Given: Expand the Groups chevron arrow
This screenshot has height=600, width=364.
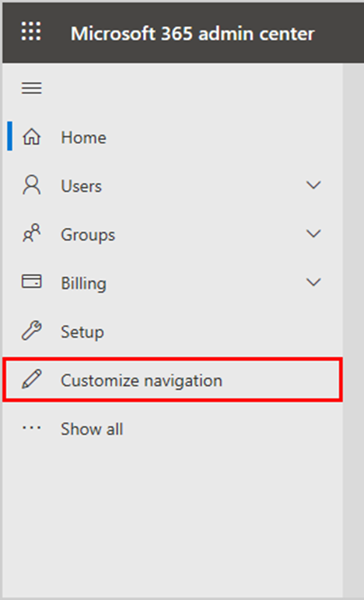Looking at the screenshot, I should (313, 233).
